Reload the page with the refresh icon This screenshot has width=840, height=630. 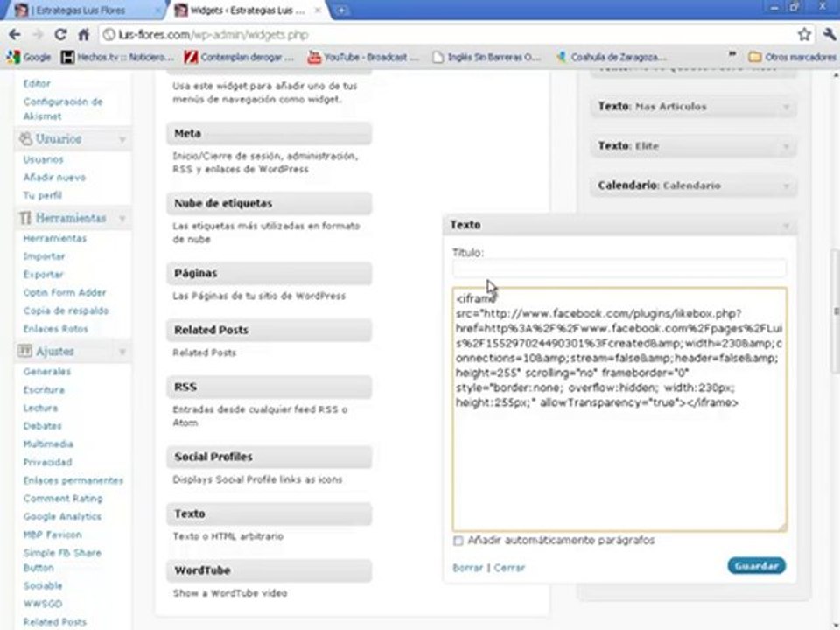pyautogui.click(x=60, y=35)
